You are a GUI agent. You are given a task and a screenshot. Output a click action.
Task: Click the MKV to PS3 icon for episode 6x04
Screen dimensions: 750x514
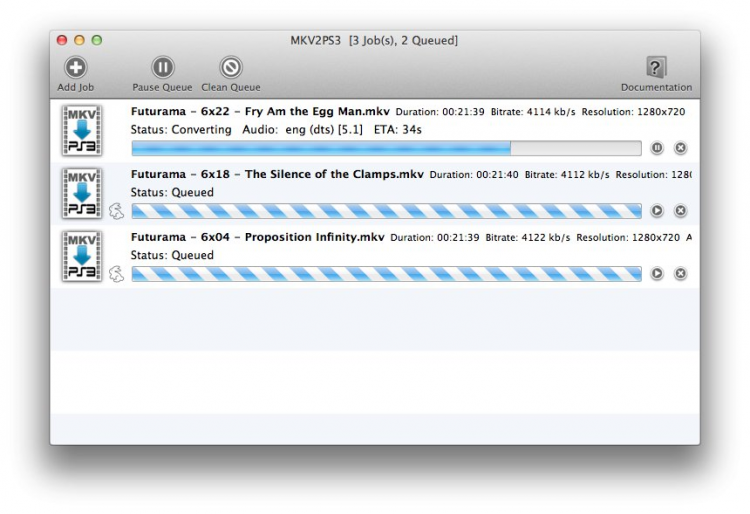82,256
